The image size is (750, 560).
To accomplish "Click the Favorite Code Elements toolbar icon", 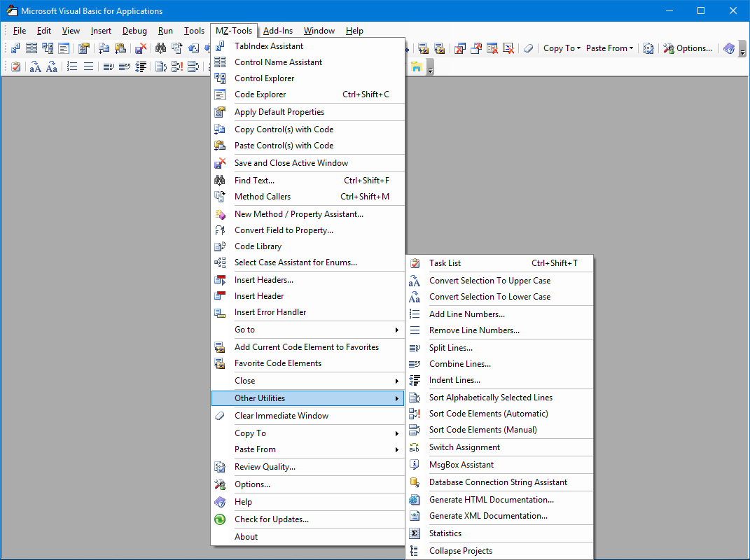I will point(439,48).
